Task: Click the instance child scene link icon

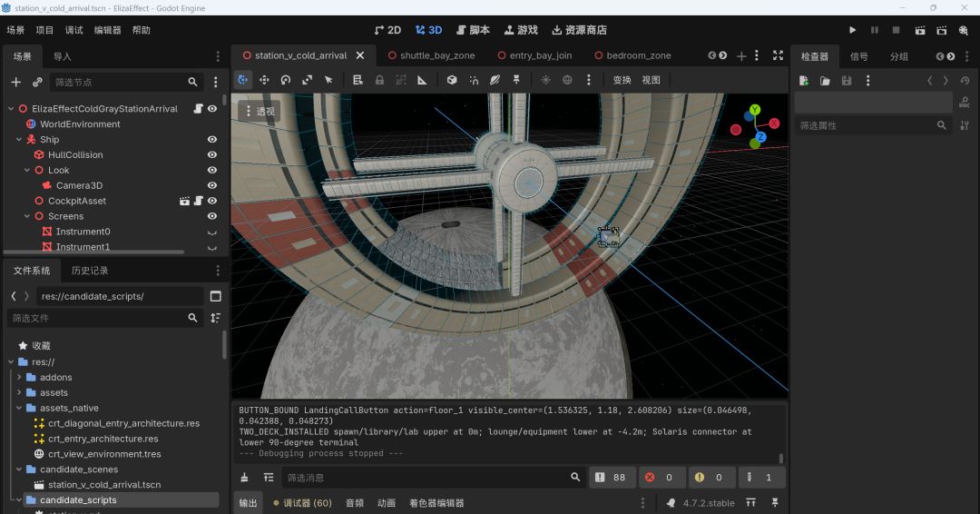Action: click(37, 82)
